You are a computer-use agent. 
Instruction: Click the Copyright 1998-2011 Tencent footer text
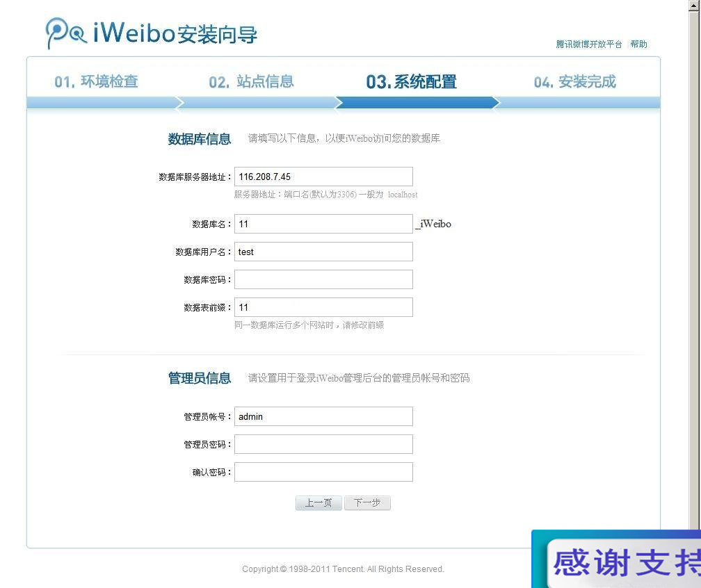coord(343,569)
